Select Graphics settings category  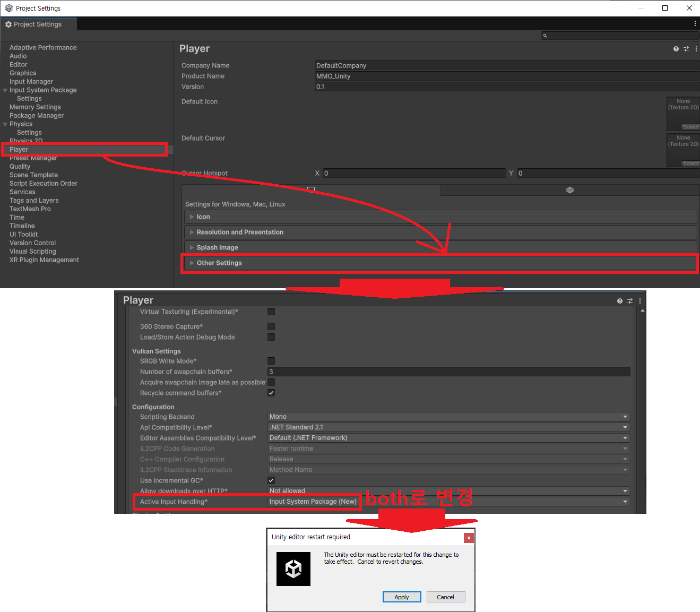(23, 73)
